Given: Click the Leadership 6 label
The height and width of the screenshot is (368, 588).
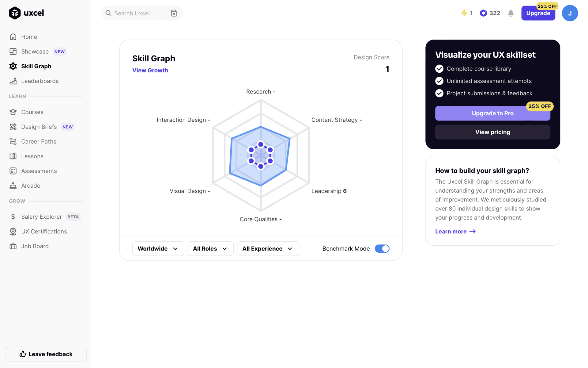Looking at the screenshot, I should (x=329, y=191).
